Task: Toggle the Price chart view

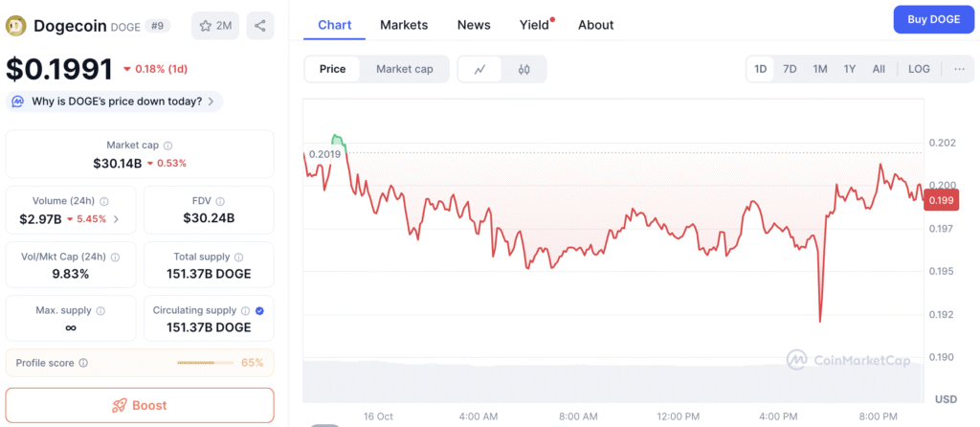Action: pos(333,69)
